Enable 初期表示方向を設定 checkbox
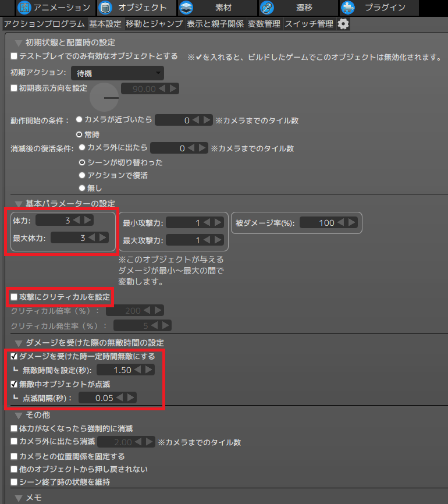Image resolution: width=448 pixels, height=504 pixels. [14, 88]
